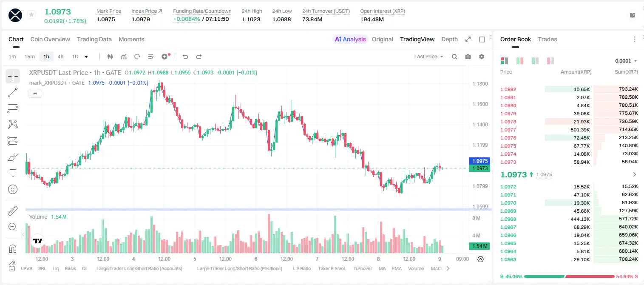This screenshot has width=644, height=285.
Task: Open the Coin Overview tab
Action: tap(50, 39)
